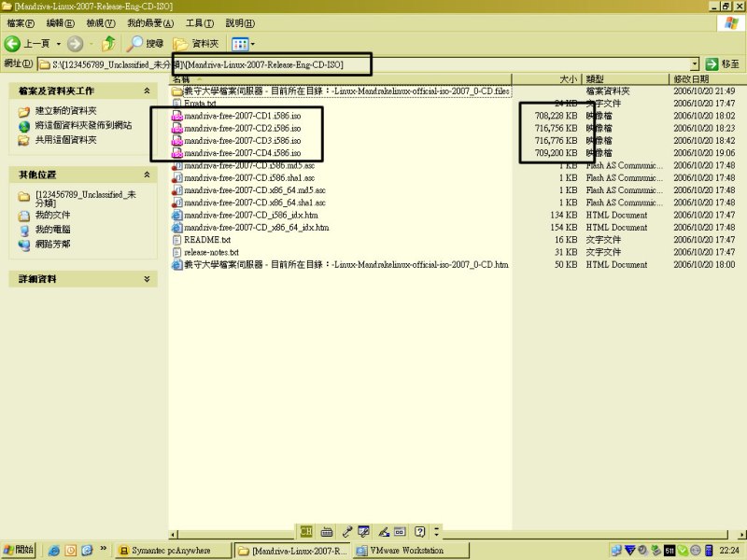Open [123456789_Unclassified] folder link in sidebar
Screen dimensions: 747x560
[x=86, y=199]
